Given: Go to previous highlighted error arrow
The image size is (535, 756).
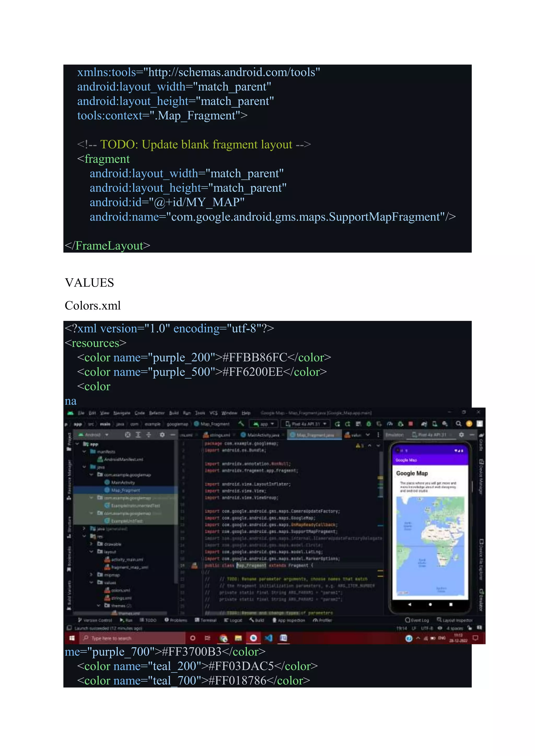Looking at the screenshot, I should coord(370,446).
